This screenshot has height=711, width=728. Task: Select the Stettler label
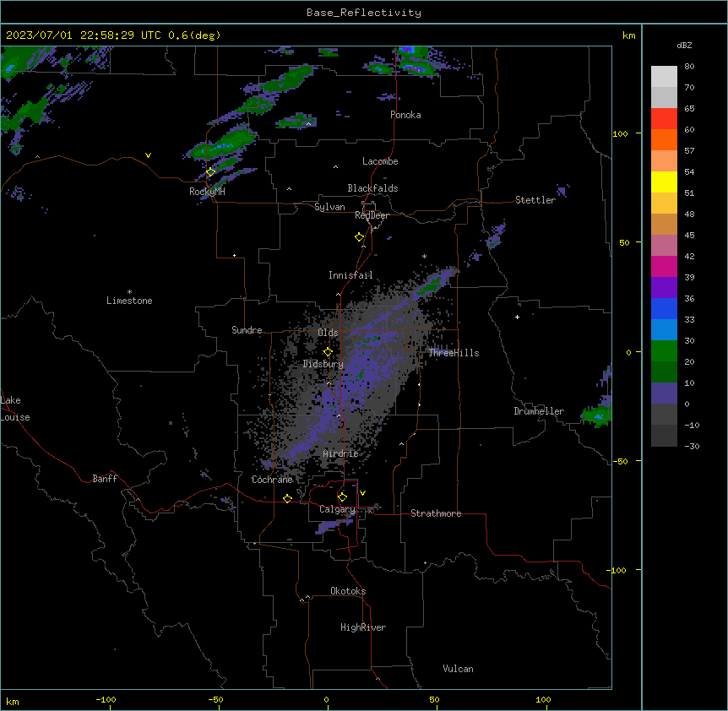tap(535, 200)
